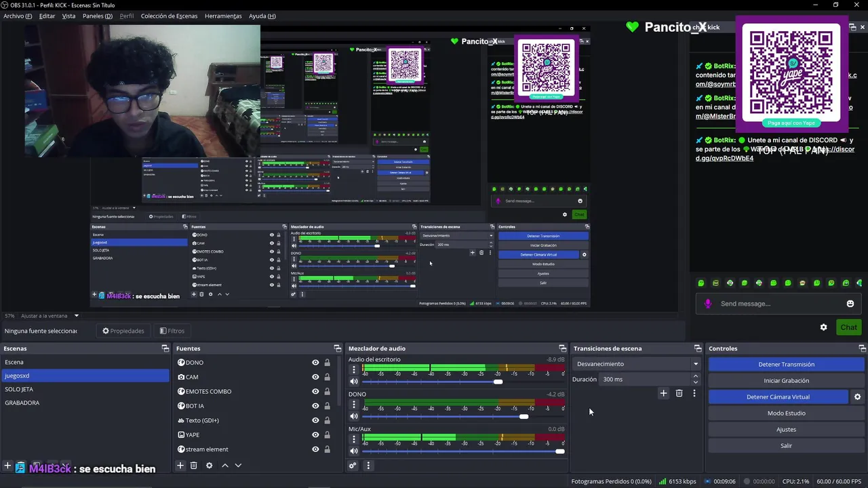Hide the EMOTES COMBO source

pos(315,391)
